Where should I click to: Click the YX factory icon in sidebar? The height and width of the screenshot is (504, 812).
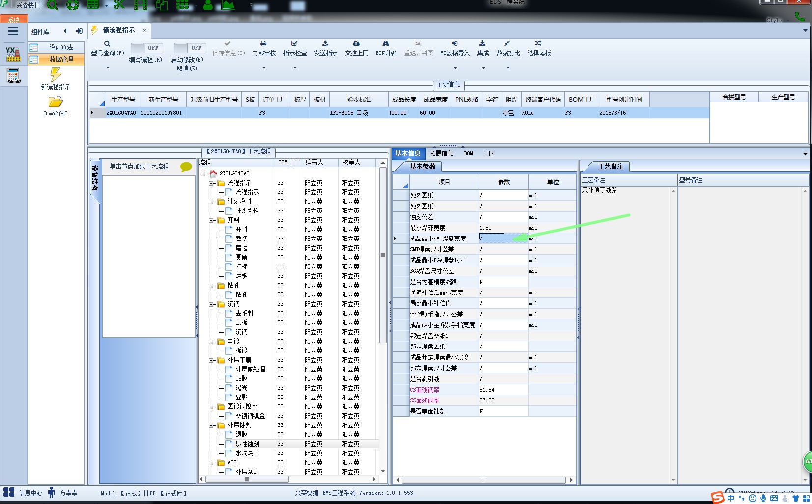pyautogui.click(x=13, y=54)
